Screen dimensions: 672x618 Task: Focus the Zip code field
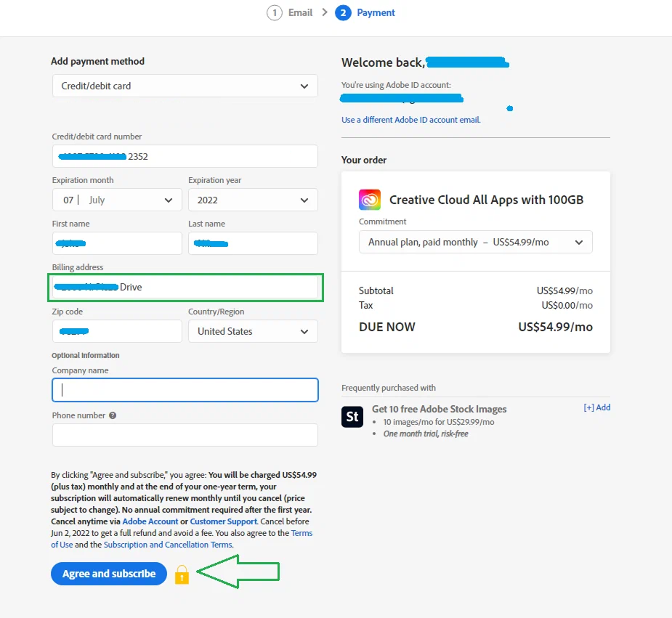(x=117, y=331)
